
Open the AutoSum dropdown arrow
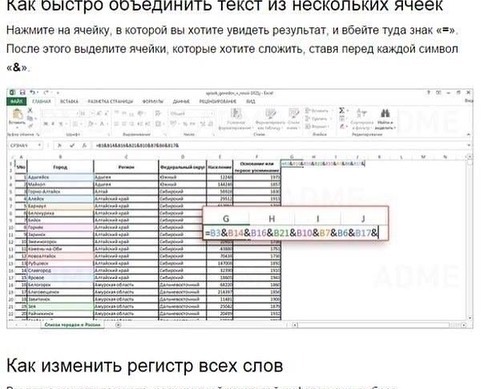[348, 110]
